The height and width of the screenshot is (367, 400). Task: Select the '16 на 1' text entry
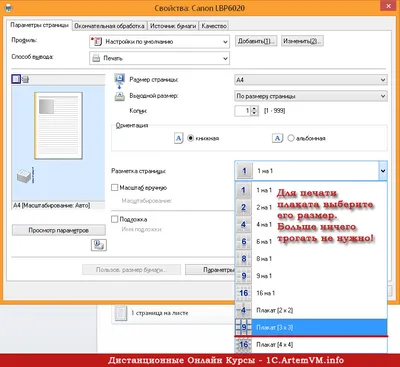pos(266,293)
